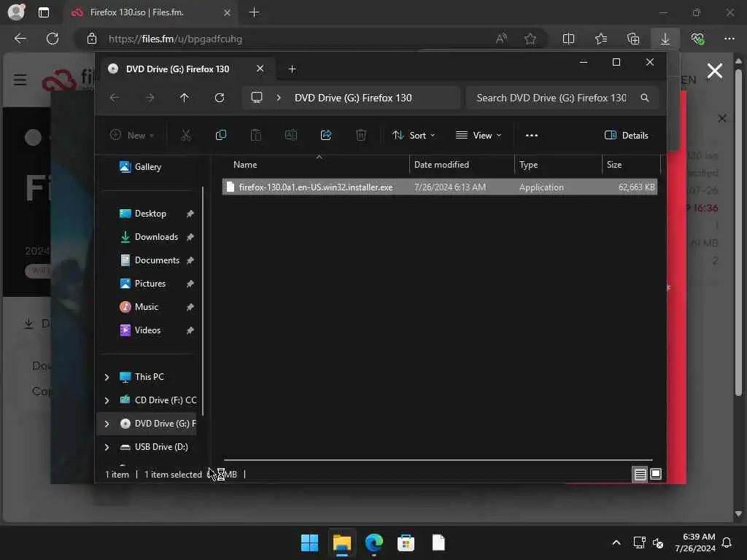The image size is (747, 560).
Task: Open Edge browser essentials heart icon
Action: [697, 39]
